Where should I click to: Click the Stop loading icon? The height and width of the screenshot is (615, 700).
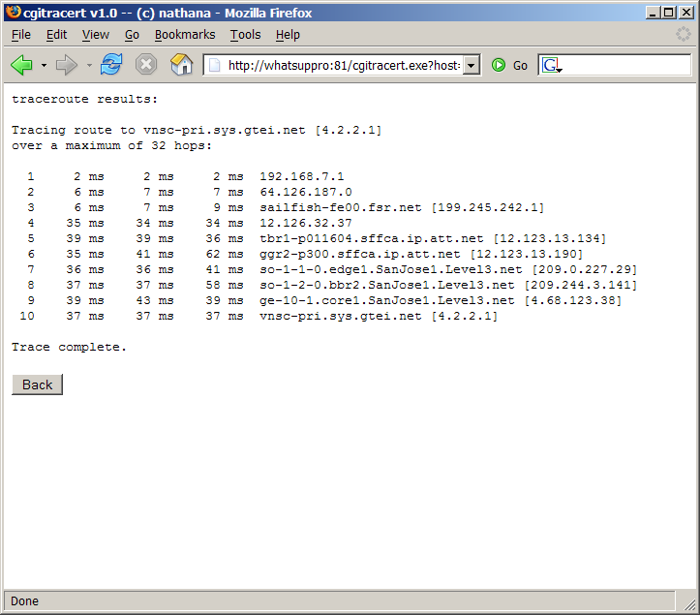click(145, 65)
